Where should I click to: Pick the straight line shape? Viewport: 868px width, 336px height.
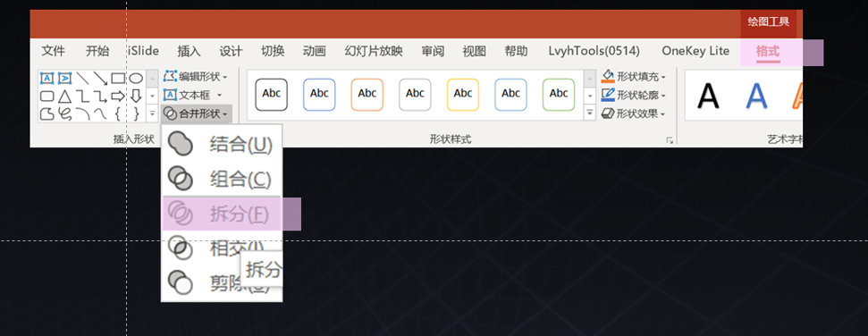[82, 79]
